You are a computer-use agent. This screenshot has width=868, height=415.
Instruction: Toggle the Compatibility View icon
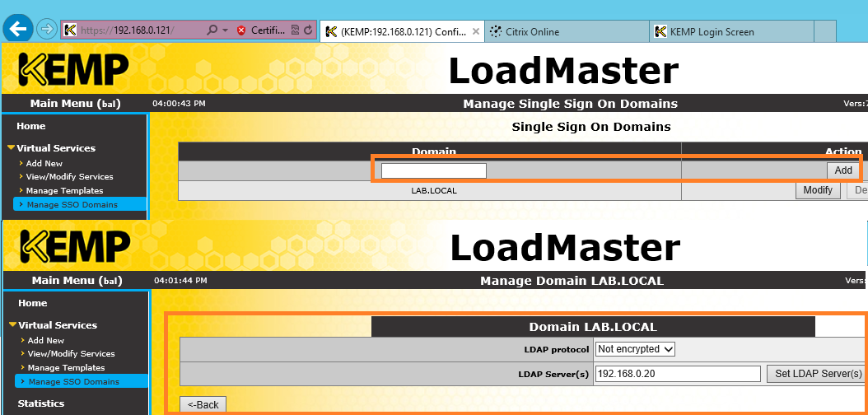pyautogui.click(x=295, y=30)
